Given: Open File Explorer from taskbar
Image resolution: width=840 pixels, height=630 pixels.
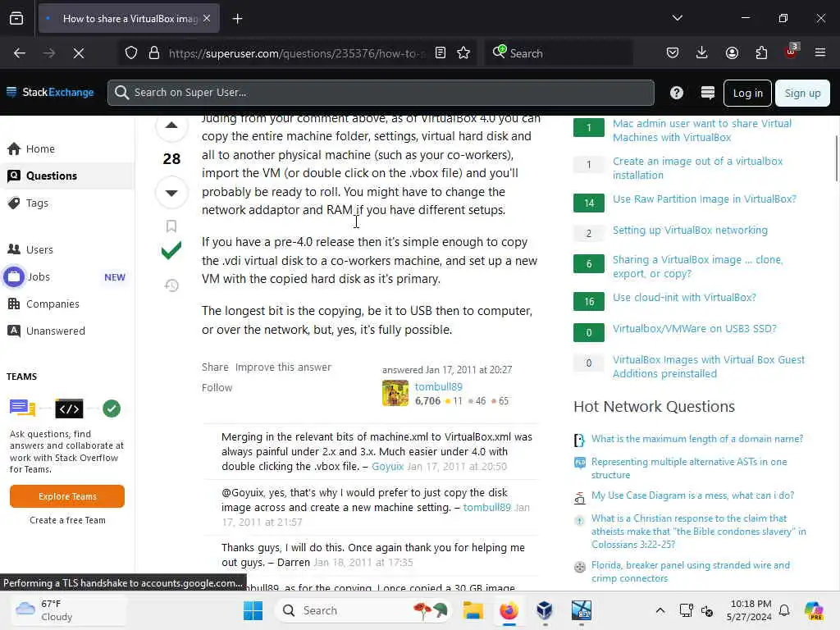Looking at the screenshot, I should [x=473, y=610].
